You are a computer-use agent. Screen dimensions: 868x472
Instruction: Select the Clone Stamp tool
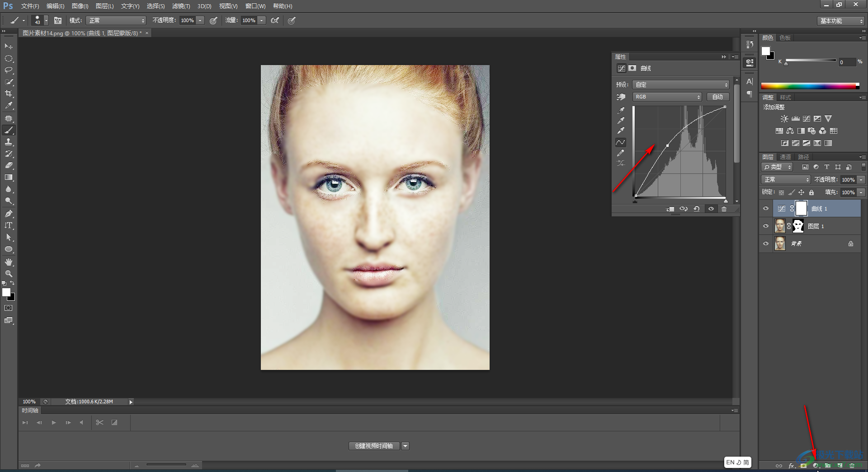pos(9,142)
